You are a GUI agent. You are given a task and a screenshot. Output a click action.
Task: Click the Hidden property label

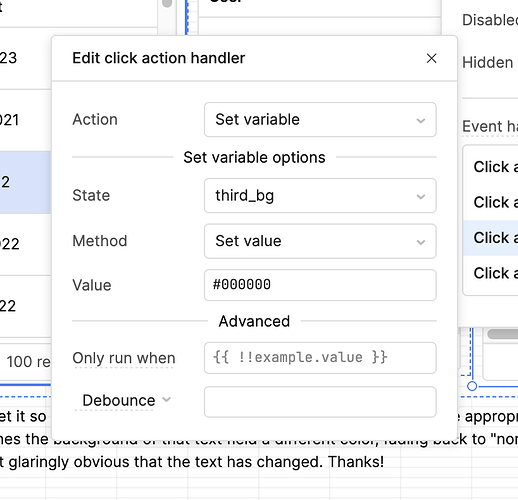pos(487,63)
